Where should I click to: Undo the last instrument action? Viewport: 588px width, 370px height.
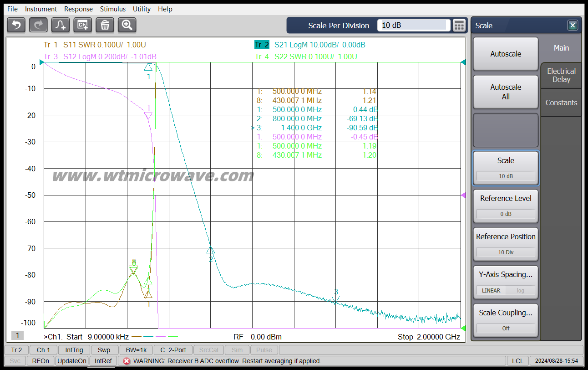tap(16, 25)
